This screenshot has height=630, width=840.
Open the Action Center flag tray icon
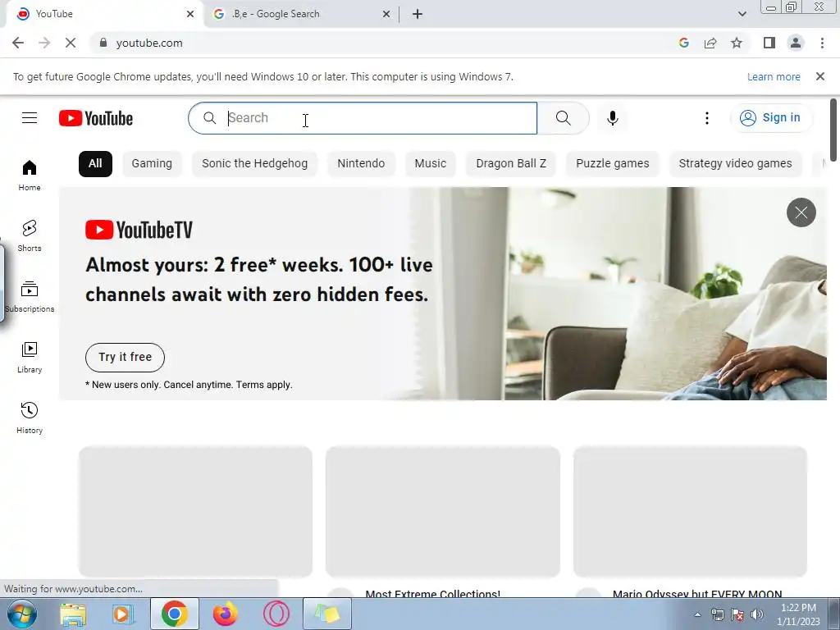737,614
